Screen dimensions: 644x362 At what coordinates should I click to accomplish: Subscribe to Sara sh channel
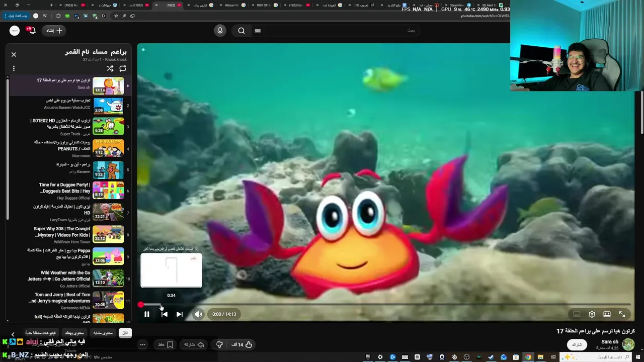[x=577, y=344]
